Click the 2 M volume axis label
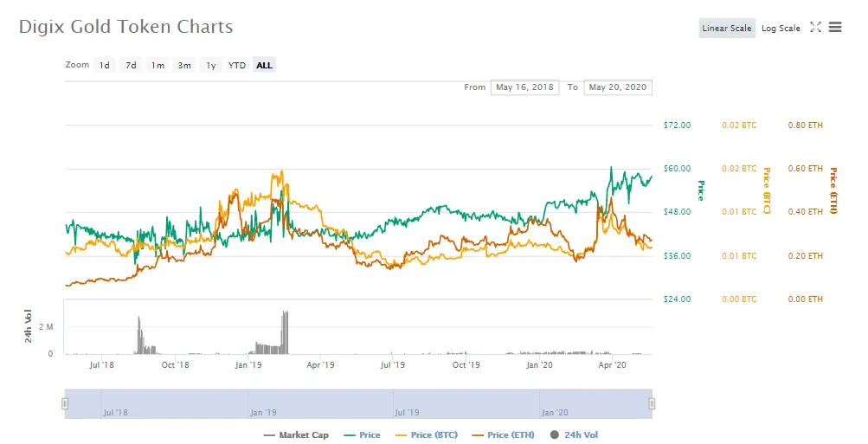 46,327
